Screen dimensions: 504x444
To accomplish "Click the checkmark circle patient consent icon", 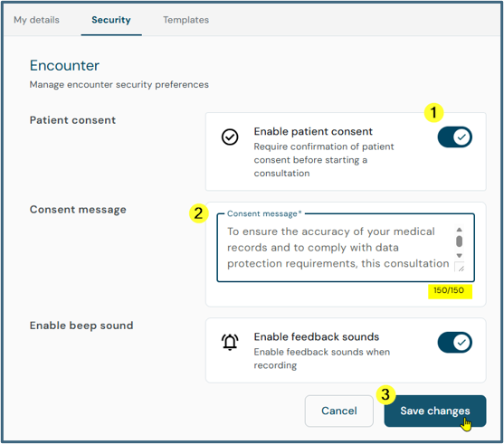I will pyautogui.click(x=230, y=137).
